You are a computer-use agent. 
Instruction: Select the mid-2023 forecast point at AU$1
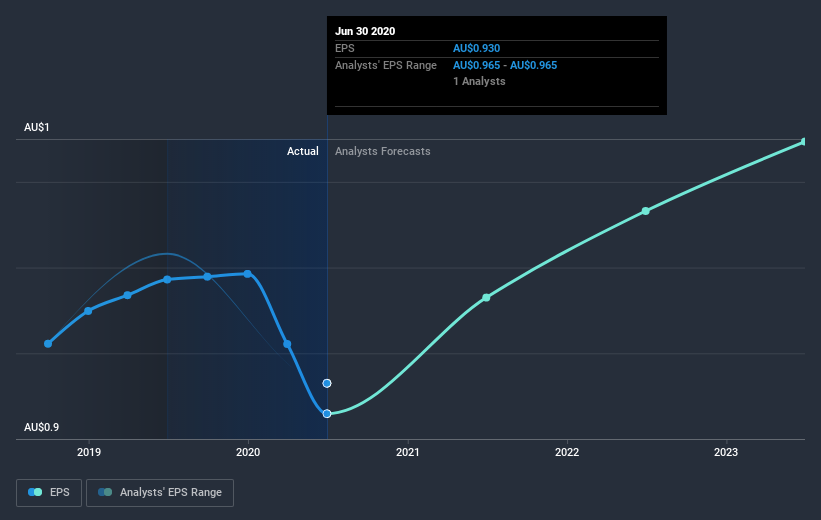click(804, 141)
